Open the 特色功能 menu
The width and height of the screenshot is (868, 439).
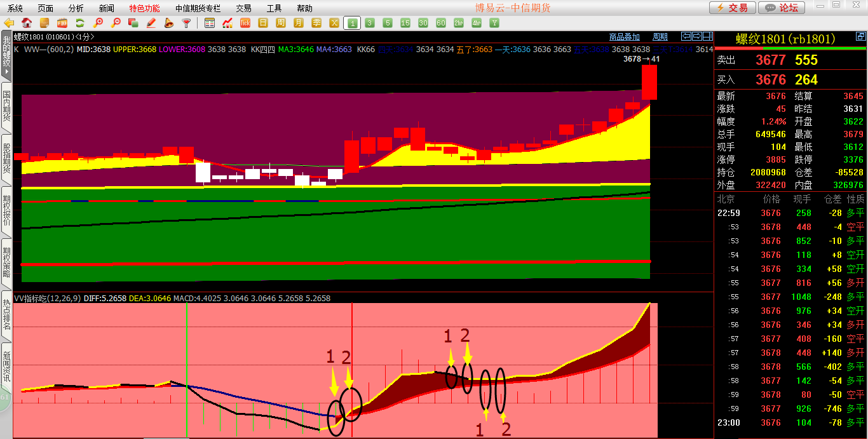pyautogui.click(x=144, y=8)
